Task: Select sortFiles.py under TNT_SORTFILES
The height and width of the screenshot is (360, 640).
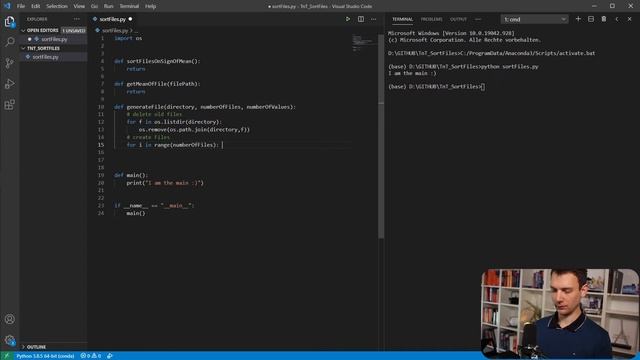Action: (x=45, y=57)
